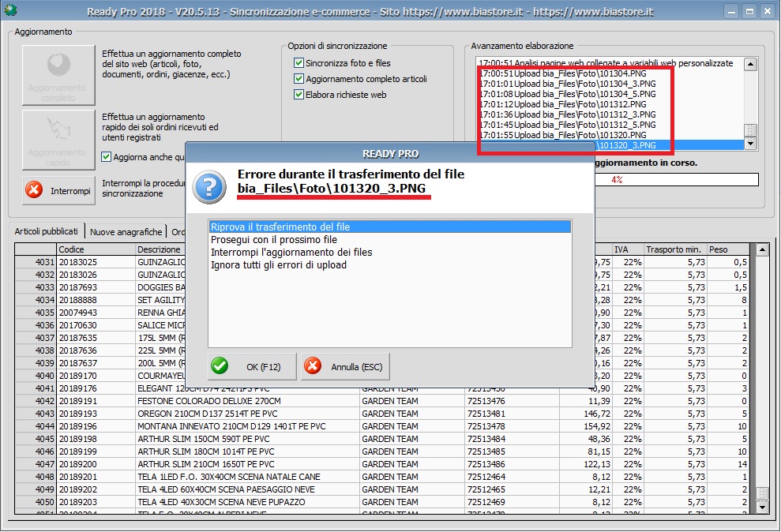Screen dimensions: 781x532
Task: Confirm with the OK (F12) button
Action: [252, 367]
